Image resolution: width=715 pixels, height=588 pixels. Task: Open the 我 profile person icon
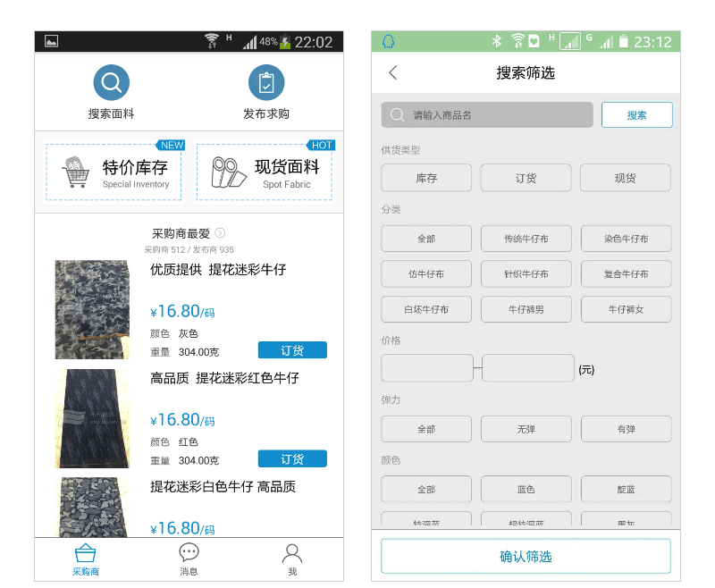tap(292, 553)
